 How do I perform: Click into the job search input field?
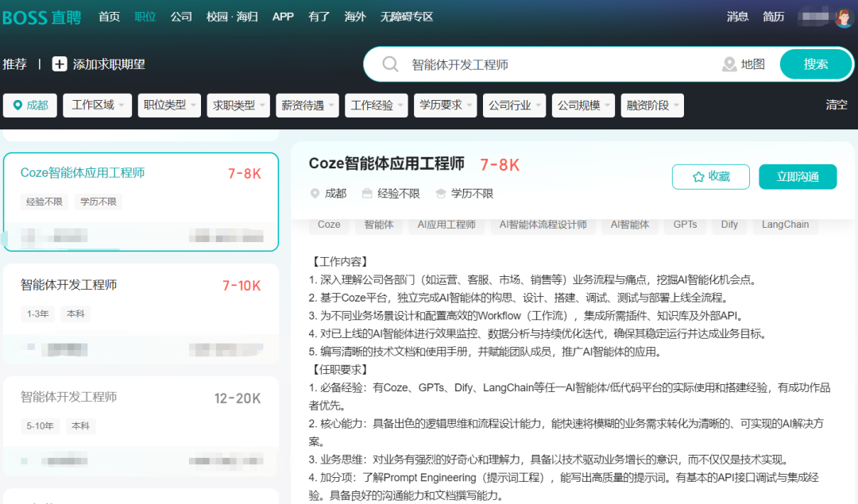pos(561,64)
